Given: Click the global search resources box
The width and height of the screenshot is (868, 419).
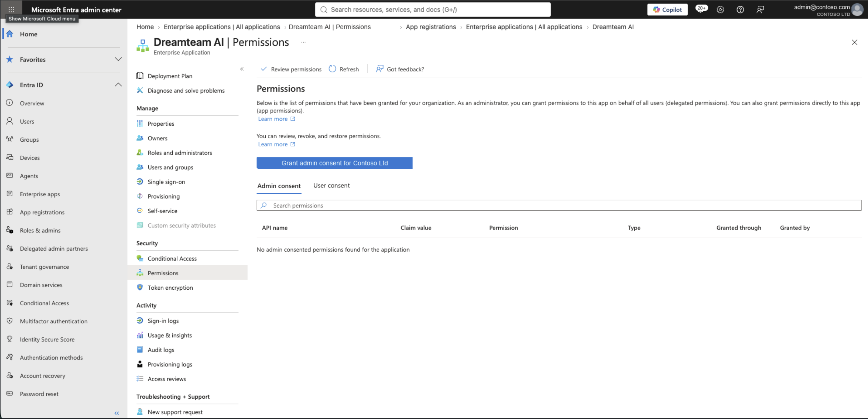Looking at the screenshot, I should pyautogui.click(x=433, y=9).
